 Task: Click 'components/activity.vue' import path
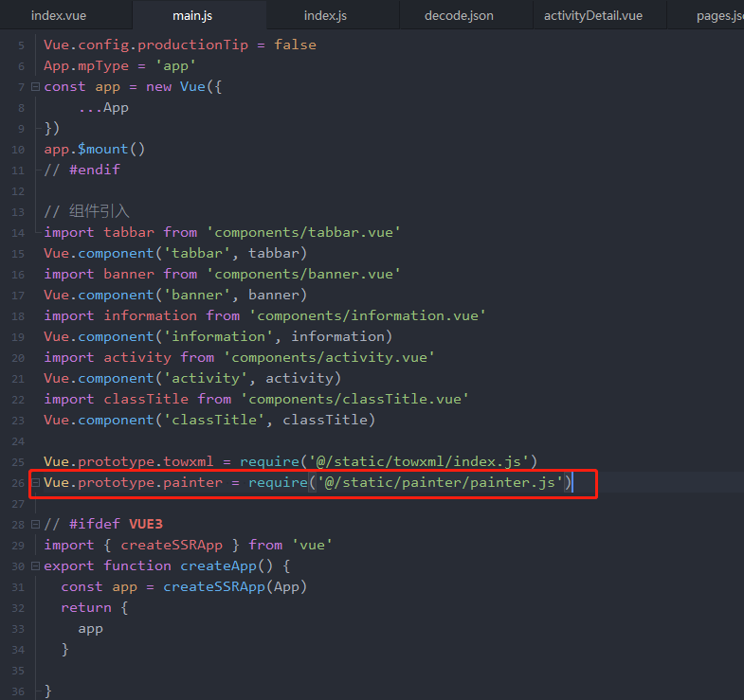pyautogui.click(x=329, y=358)
